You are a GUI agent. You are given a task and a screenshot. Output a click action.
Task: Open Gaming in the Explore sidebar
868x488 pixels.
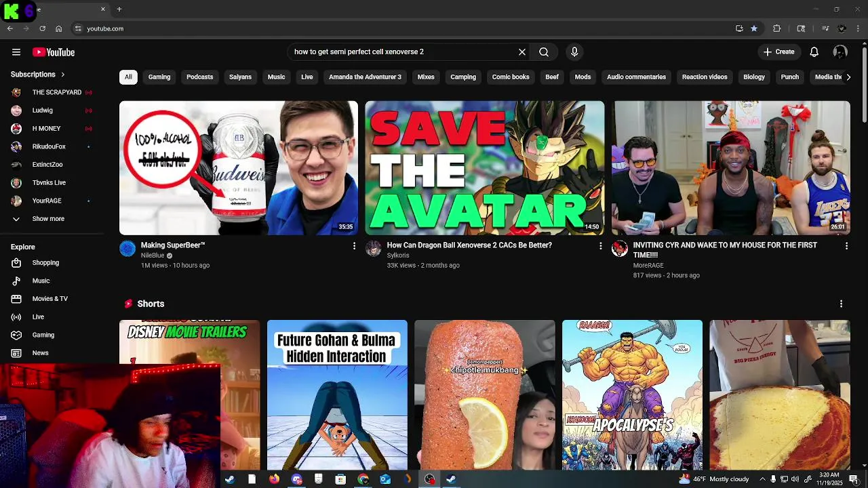(x=43, y=335)
